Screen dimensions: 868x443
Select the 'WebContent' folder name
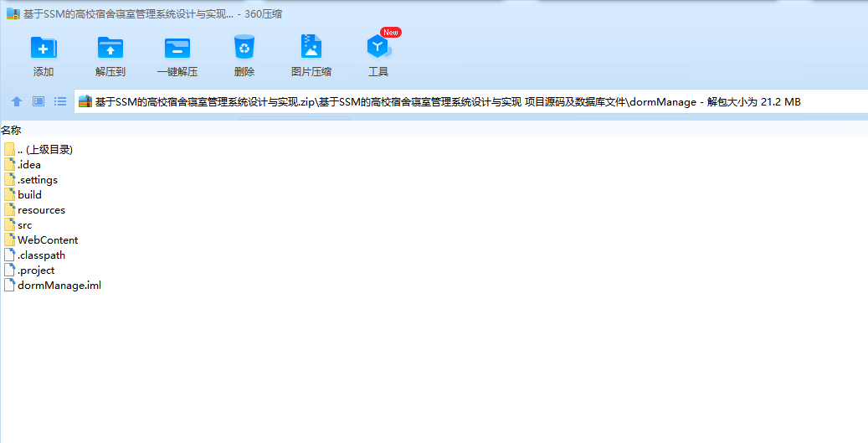(x=49, y=240)
